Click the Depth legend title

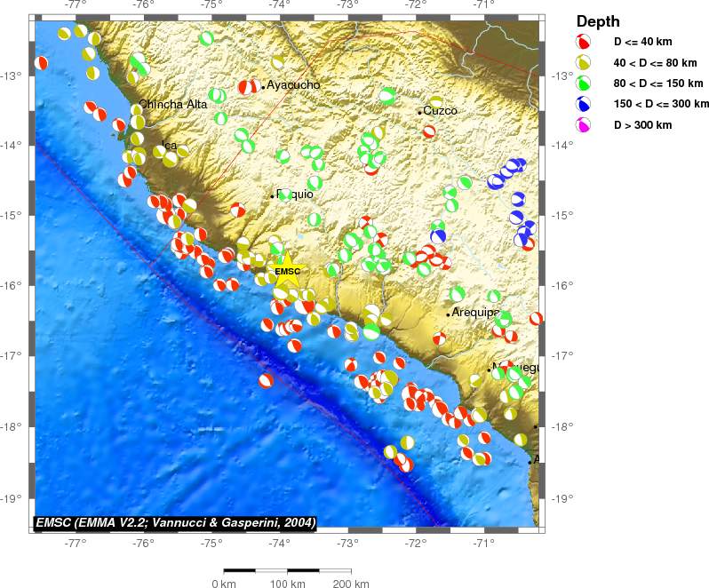point(598,21)
